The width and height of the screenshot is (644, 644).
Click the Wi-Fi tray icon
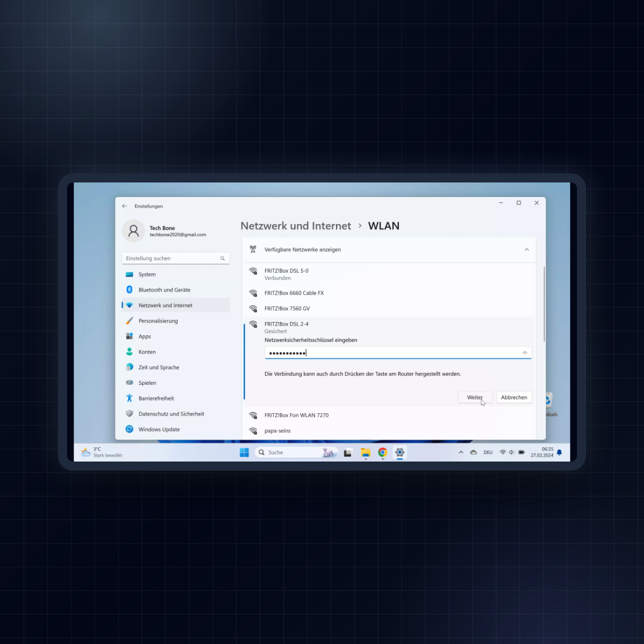(503, 452)
